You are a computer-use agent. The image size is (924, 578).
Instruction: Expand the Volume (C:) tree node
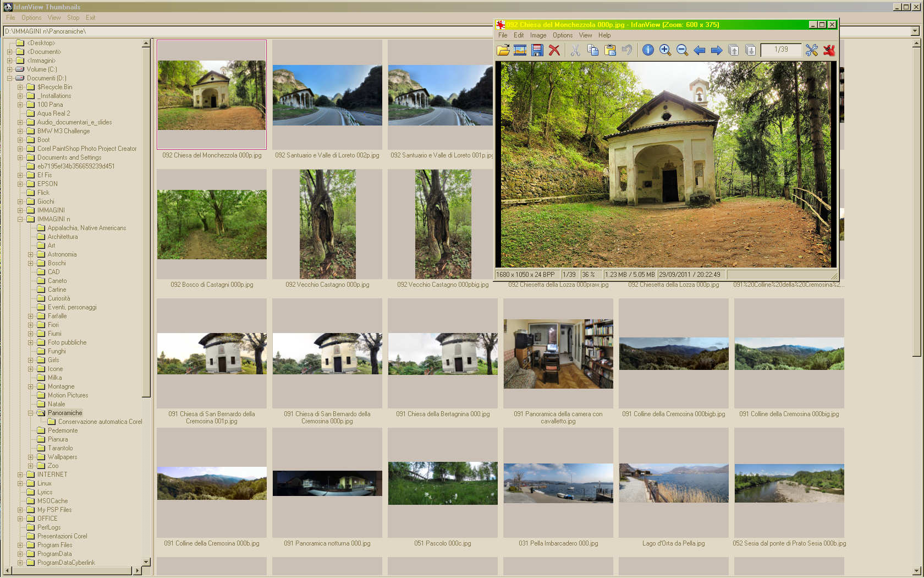click(9, 69)
